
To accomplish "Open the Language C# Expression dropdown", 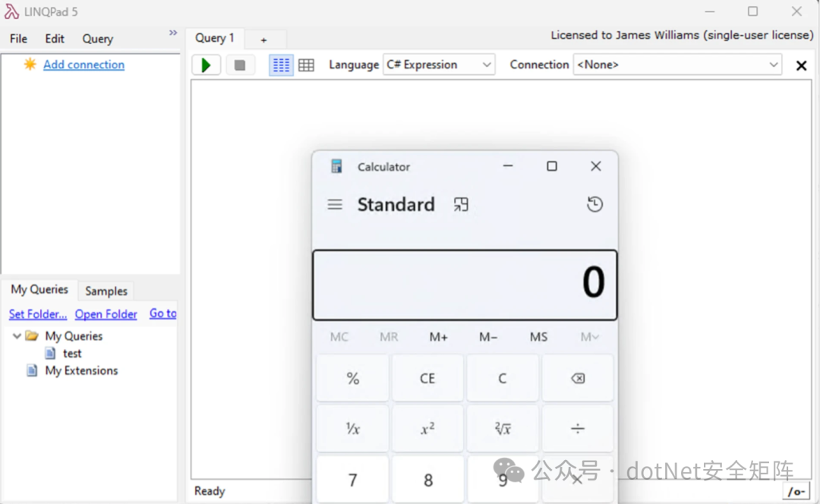I will click(439, 65).
